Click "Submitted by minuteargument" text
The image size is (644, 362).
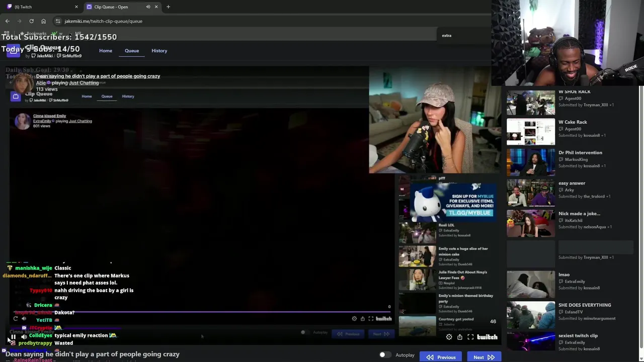pos(587,318)
